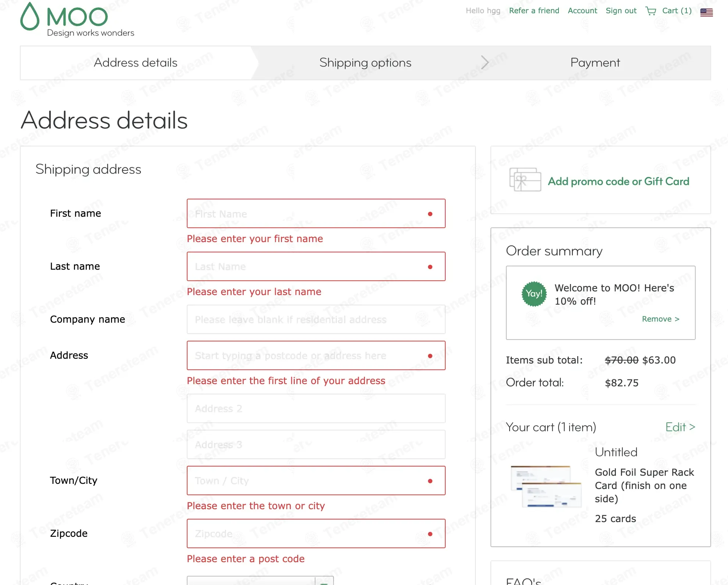Focus the First Name input field
This screenshot has height=585, width=728.
[x=316, y=213]
